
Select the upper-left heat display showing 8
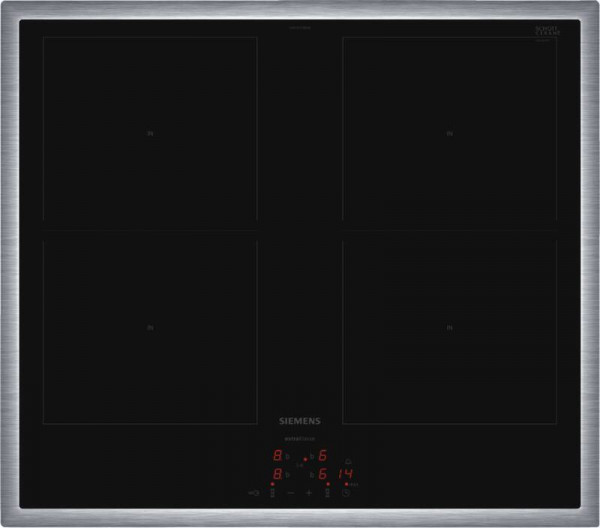tap(277, 455)
